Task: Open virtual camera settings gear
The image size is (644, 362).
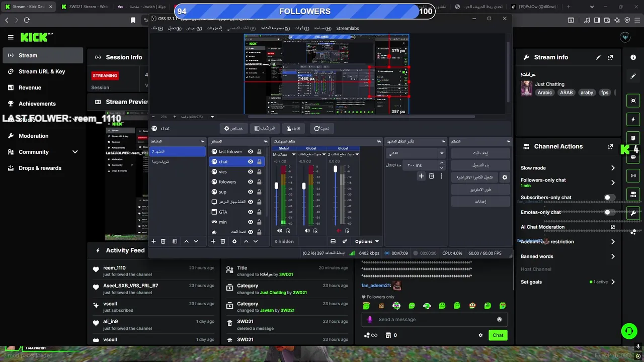Action: (x=505, y=177)
